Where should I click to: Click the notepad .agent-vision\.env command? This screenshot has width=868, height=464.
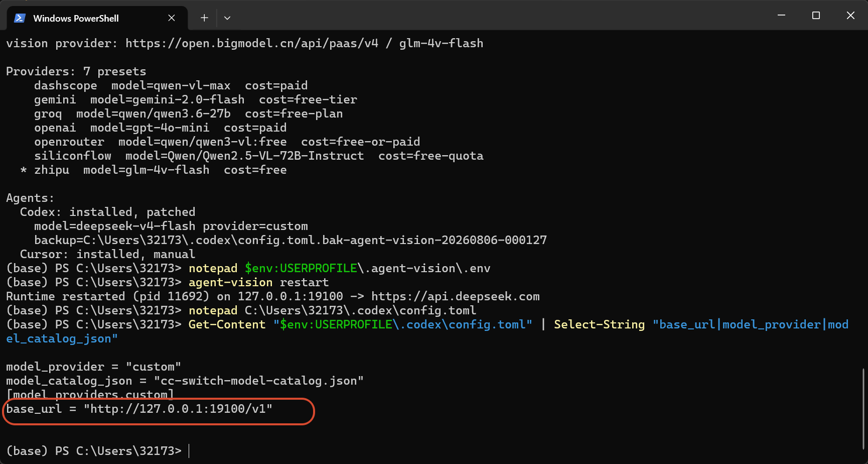tap(340, 269)
